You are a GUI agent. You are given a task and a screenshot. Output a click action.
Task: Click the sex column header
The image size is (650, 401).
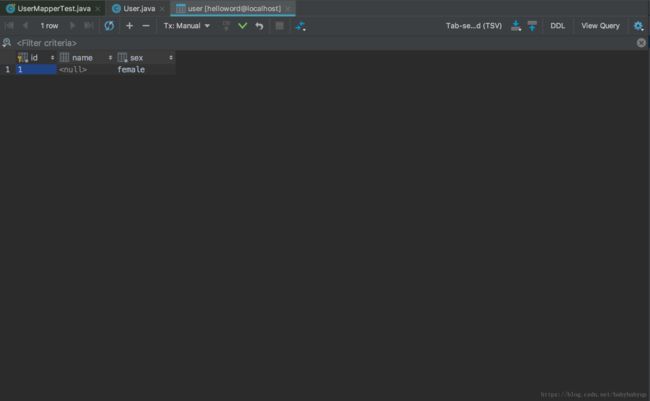[x=145, y=58]
